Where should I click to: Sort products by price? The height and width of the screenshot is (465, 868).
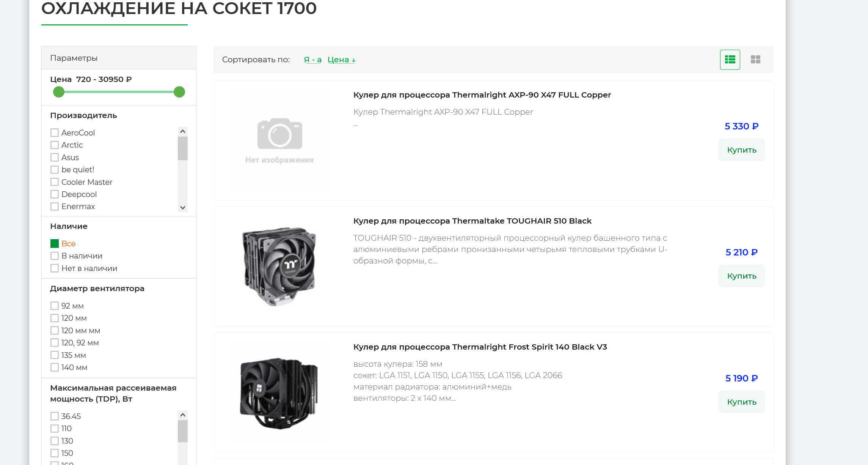tap(341, 60)
